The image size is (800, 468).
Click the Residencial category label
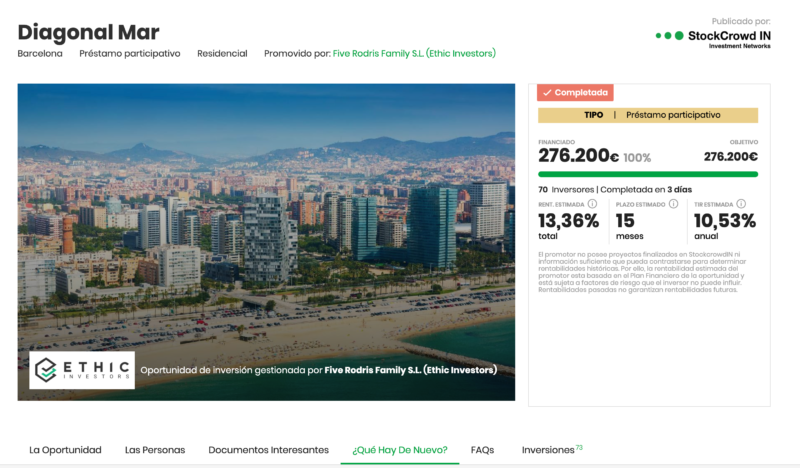(222, 53)
